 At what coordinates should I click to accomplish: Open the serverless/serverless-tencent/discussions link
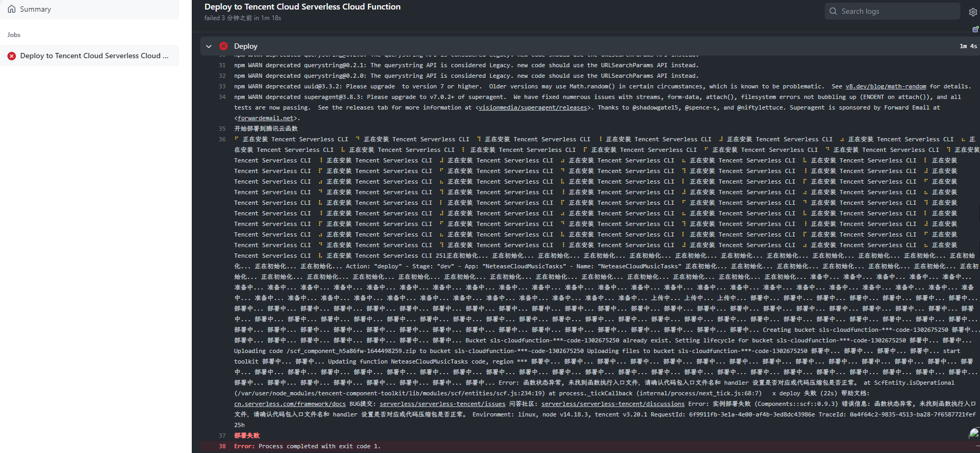tap(613, 404)
